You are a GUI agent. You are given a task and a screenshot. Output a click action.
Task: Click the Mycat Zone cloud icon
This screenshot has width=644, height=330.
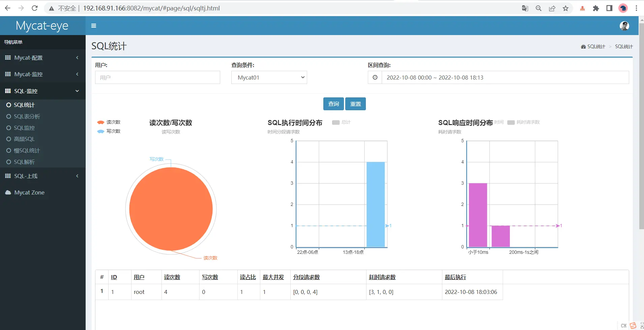click(8, 192)
